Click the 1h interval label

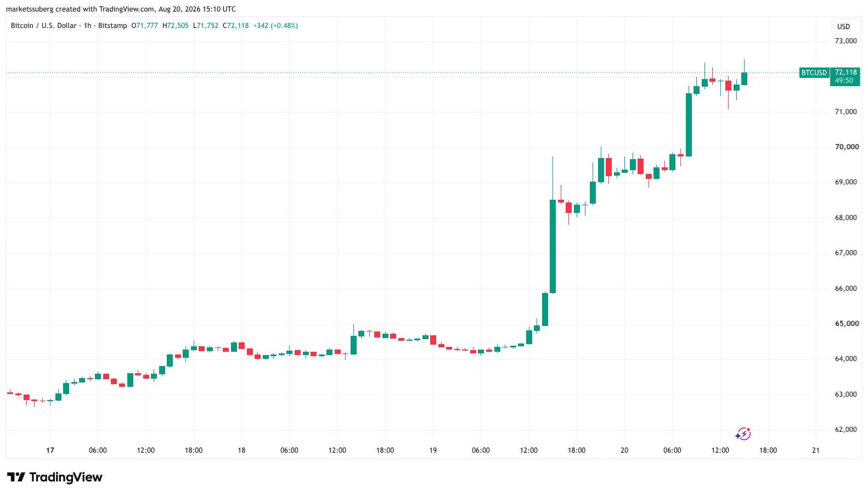click(x=87, y=26)
